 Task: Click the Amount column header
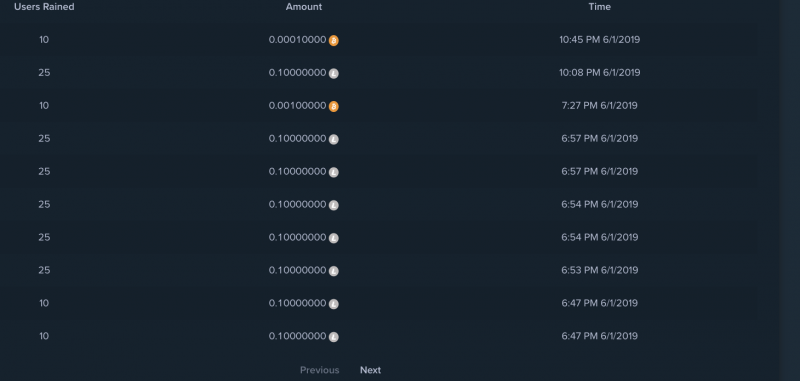(x=304, y=7)
